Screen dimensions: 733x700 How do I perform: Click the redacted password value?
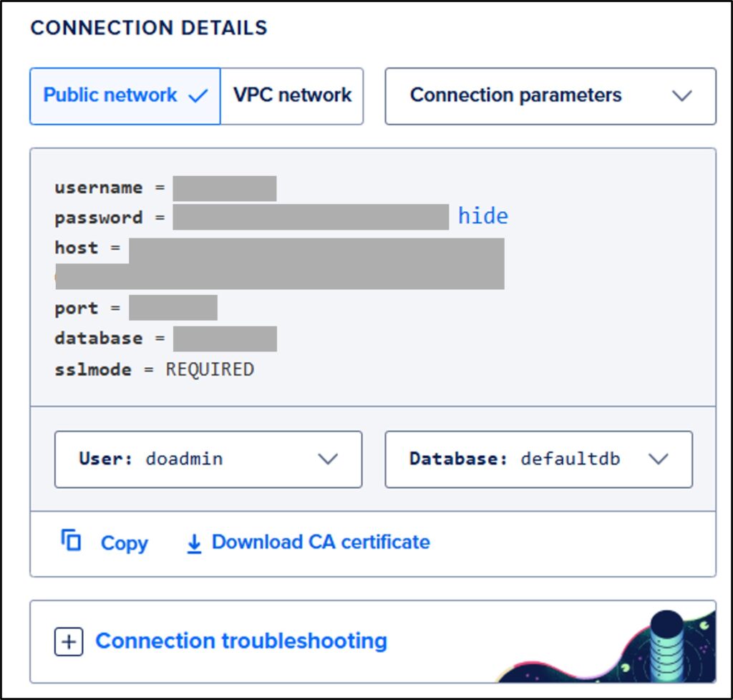(x=311, y=217)
